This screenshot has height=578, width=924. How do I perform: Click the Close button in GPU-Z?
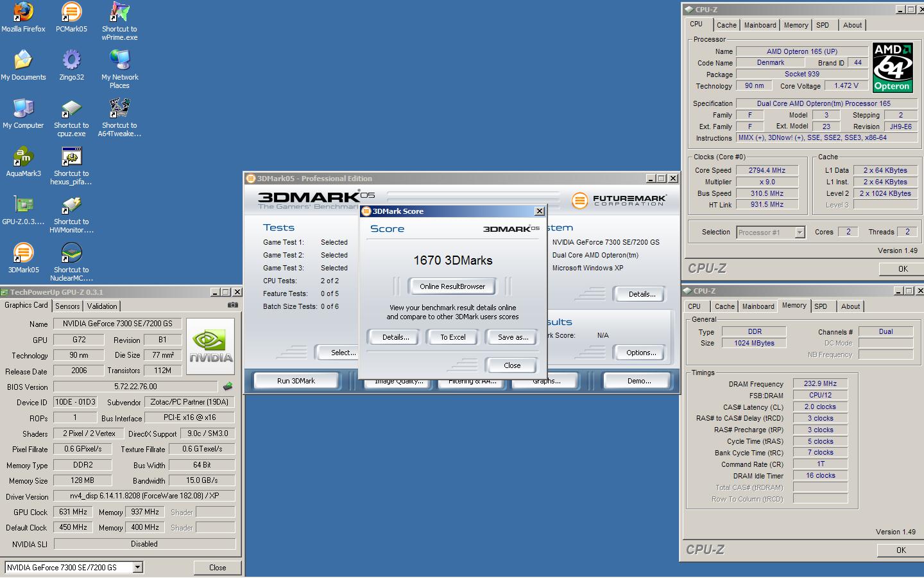[x=218, y=568]
